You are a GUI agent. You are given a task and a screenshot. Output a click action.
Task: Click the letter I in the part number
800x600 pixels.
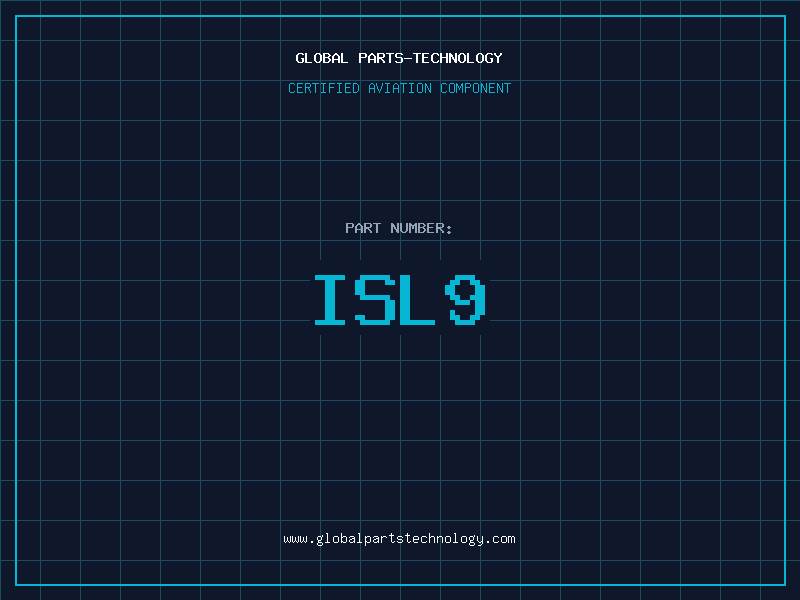pos(331,300)
